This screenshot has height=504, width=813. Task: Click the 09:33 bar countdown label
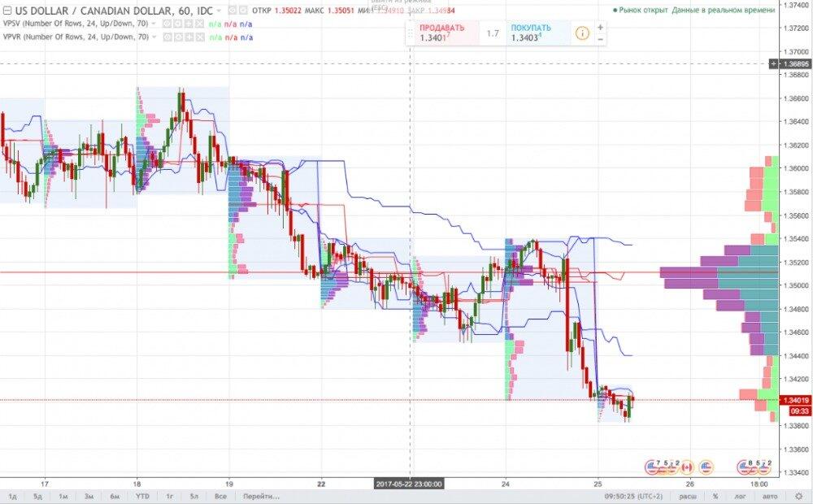(x=799, y=411)
